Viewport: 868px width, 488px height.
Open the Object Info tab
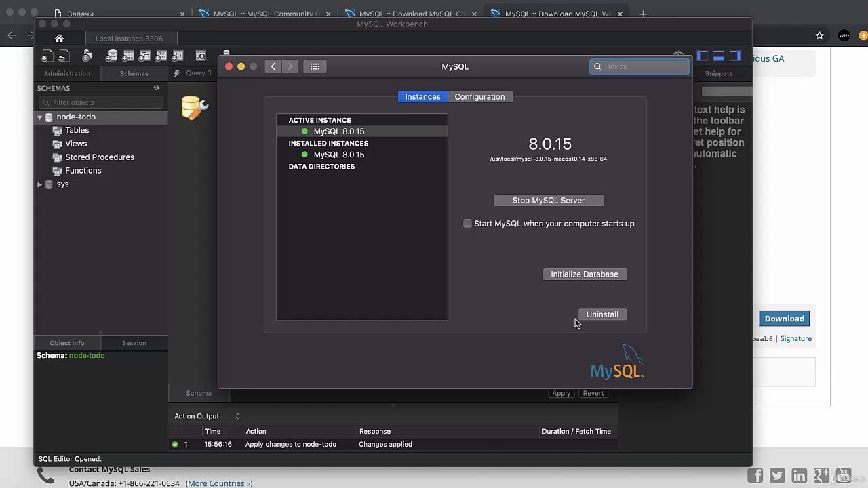pos(67,343)
